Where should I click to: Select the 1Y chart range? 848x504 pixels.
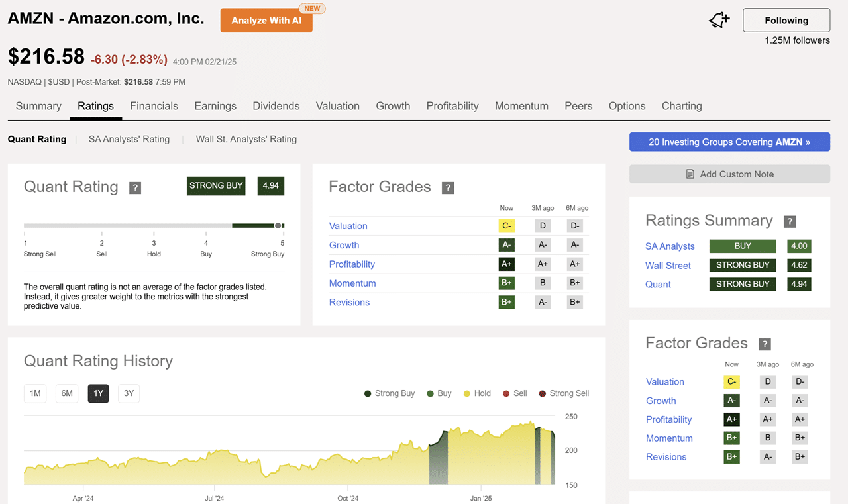pyautogui.click(x=98, y=393)
